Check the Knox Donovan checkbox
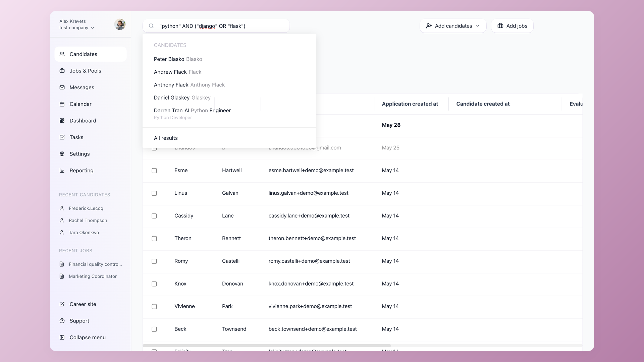Screen dimensions: 644x362 tap(154, 284)
